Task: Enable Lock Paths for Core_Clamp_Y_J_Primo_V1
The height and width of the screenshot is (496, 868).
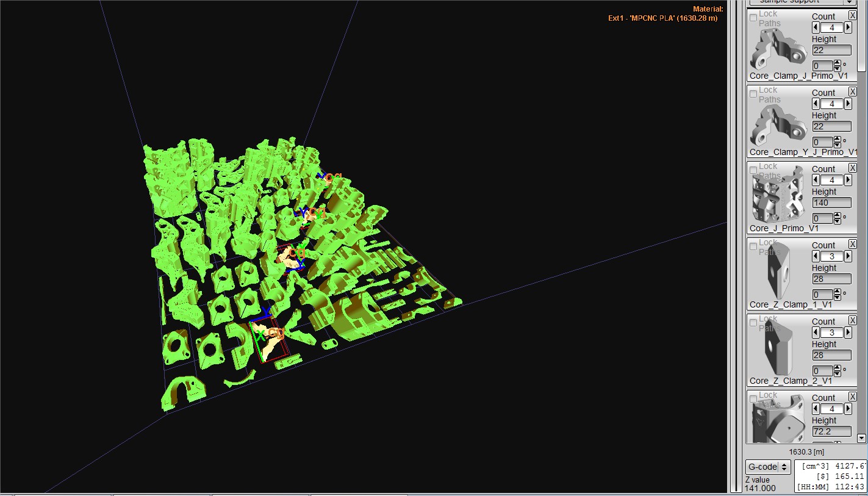Action: click(x=753, y=93)
